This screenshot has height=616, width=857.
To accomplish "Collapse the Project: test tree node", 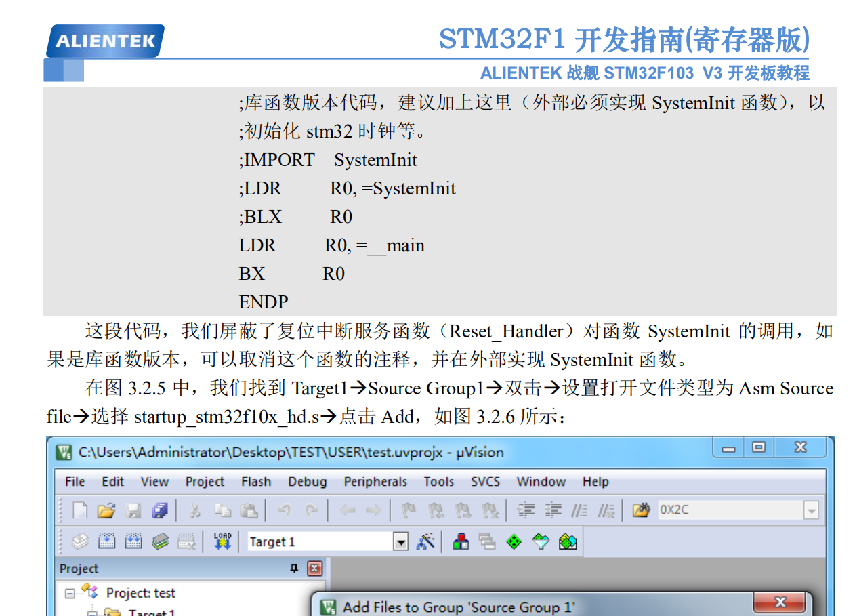I will (x=70, y=594).
